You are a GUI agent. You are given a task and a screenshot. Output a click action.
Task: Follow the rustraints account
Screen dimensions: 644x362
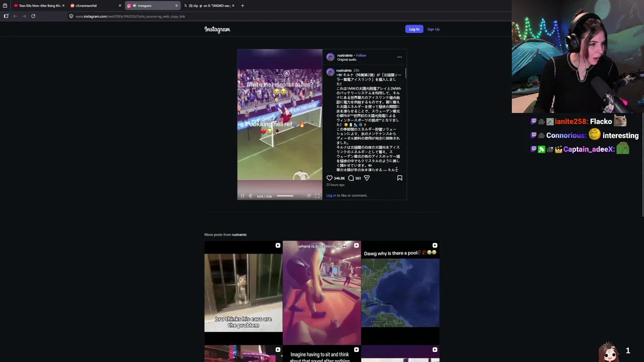(361, 55)
